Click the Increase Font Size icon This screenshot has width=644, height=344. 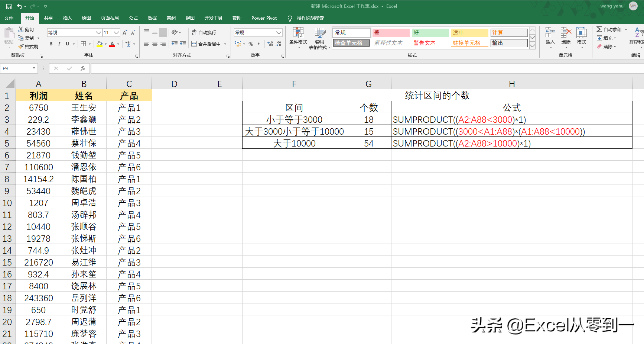pyautogui.click(x=125, y=33)
